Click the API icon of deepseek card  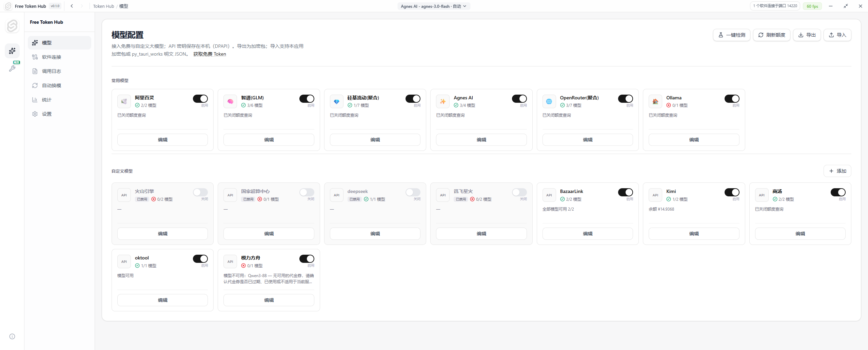click(x=337, y=195)
